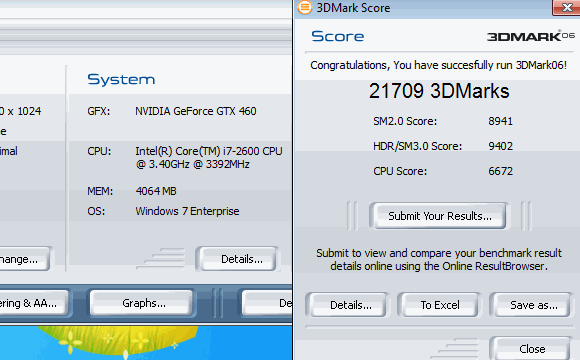Click the Online ResultBrowser description text
The image size is (580, 360).
pyautogui.click(x=439, y=260)
